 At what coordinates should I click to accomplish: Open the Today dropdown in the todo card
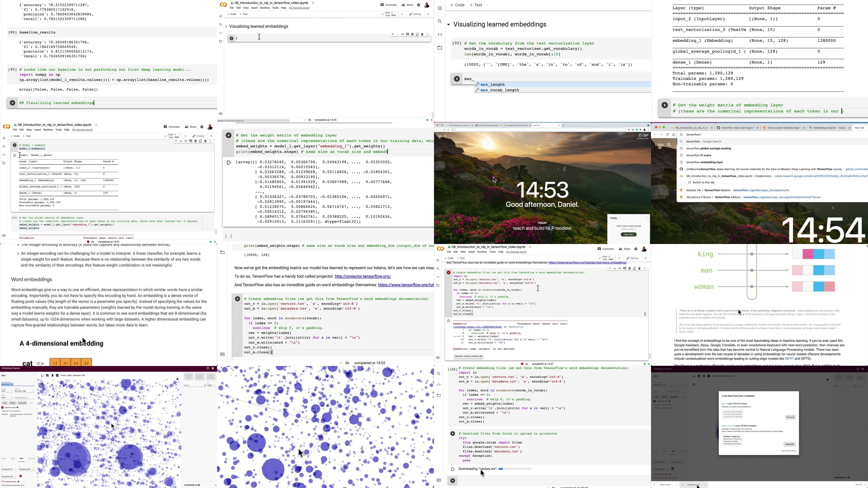click(x=615, y=218)
